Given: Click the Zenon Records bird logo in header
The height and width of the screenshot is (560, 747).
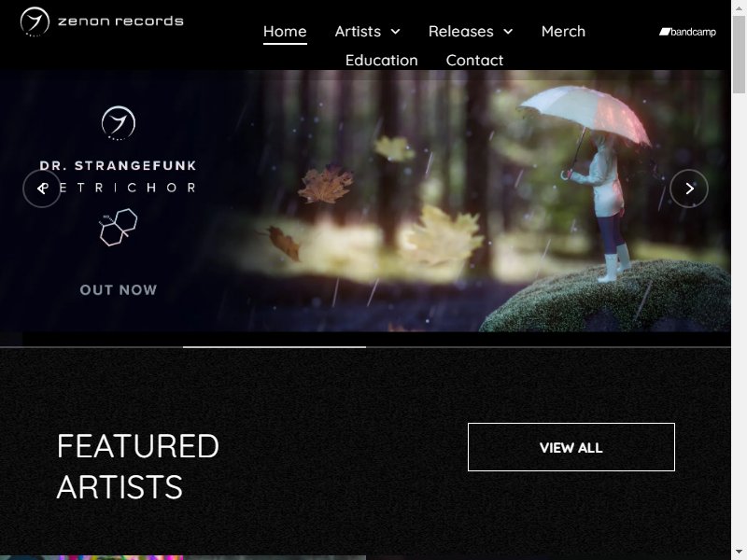Looking at the screenshot, I should point(35,21).
